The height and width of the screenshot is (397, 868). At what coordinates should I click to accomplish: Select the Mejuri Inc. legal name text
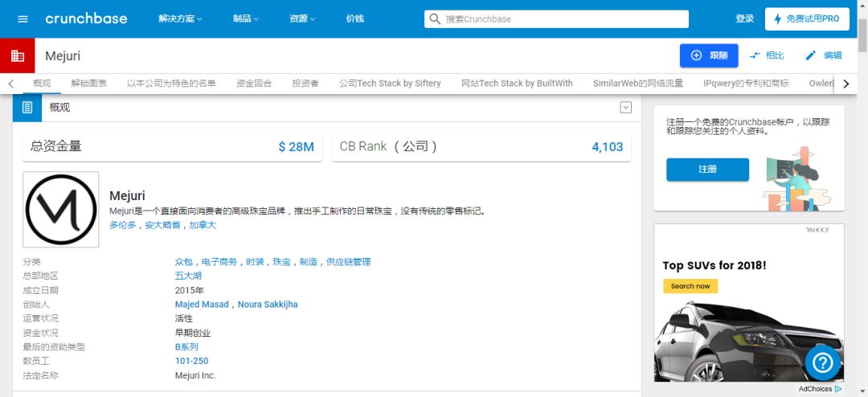(x=195, y=375)
